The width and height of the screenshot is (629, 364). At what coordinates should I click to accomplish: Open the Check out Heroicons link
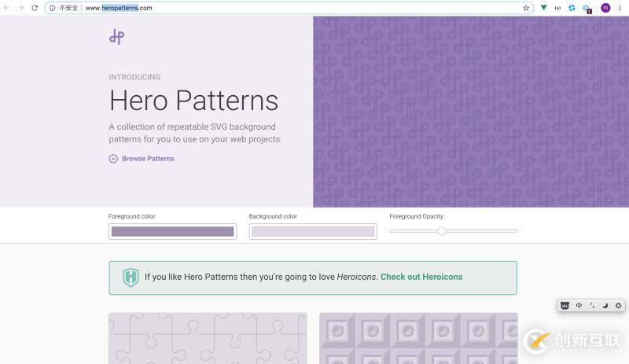pos(421,277)
